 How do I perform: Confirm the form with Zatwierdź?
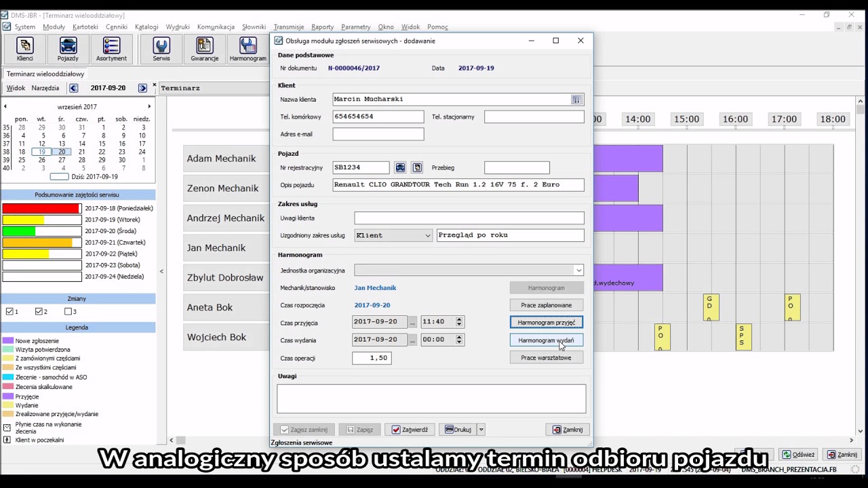click(x=410, y=430)
